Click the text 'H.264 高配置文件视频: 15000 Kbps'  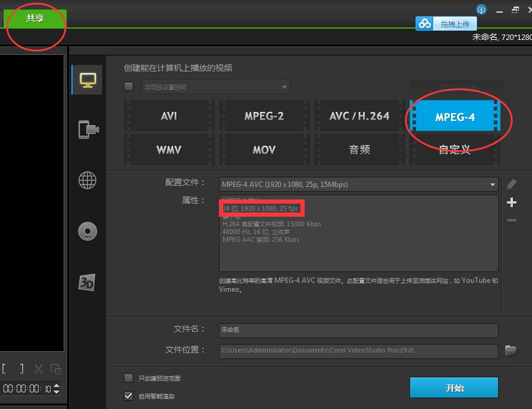pyautogui.click(x=272, y=224)
